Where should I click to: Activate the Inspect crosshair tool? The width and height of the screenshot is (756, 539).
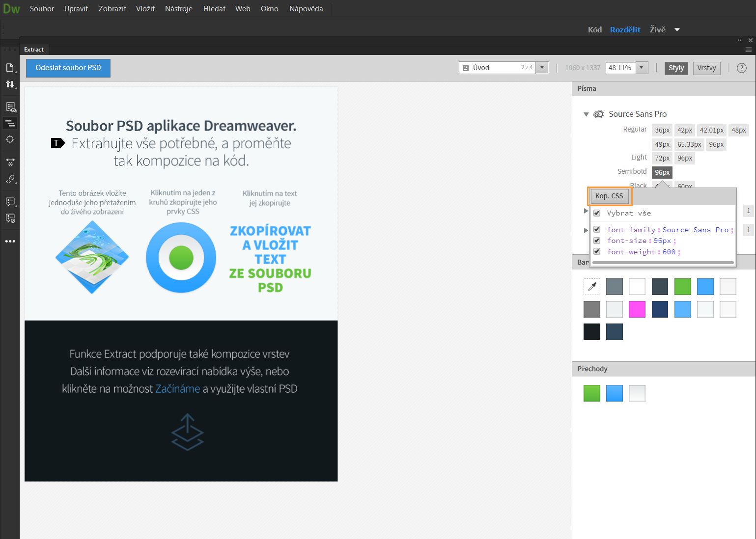[10, 139]
